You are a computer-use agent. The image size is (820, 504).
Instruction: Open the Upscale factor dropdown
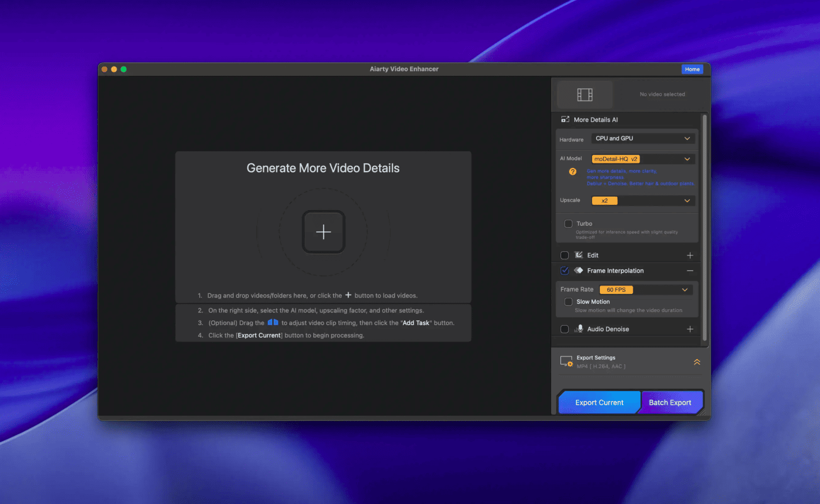pyautogui.click(x=643, y=201)
